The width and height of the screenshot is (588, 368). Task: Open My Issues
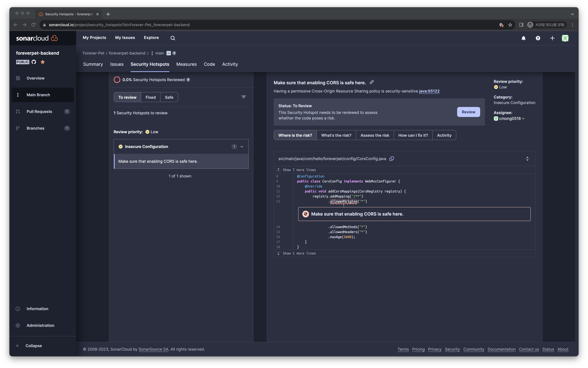(x=125, y=38)
